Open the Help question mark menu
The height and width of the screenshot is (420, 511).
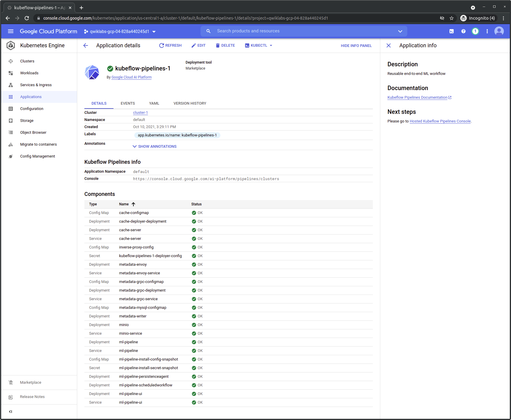(463, 31)
